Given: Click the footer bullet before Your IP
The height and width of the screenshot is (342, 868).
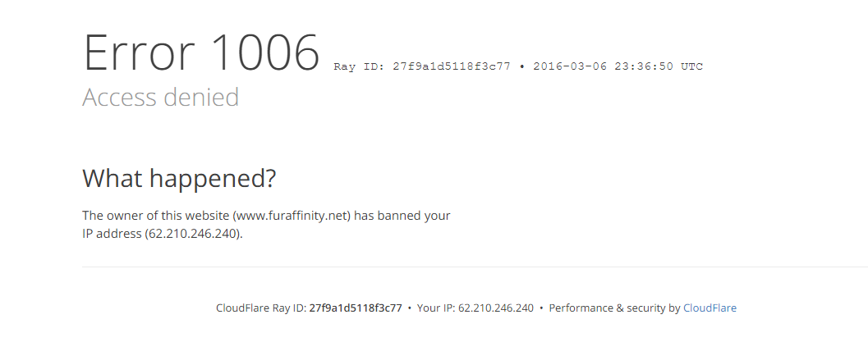Looking at the screenshot, I should [x=410, y=308].
